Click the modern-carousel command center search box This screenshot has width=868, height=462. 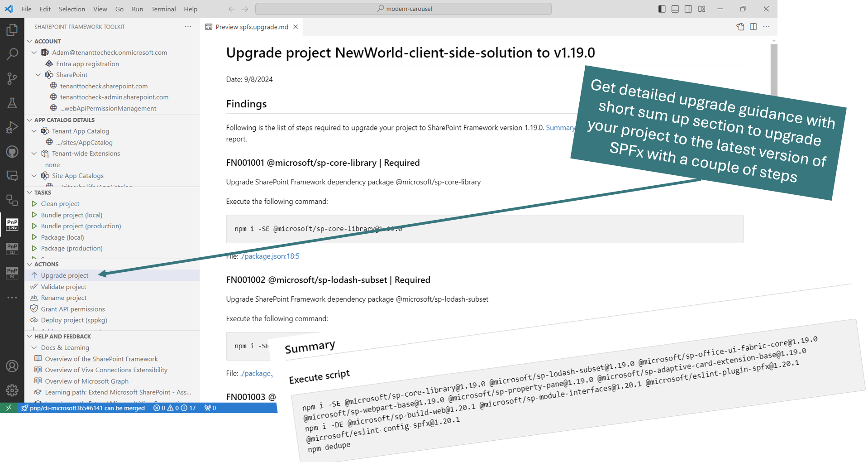403,9
